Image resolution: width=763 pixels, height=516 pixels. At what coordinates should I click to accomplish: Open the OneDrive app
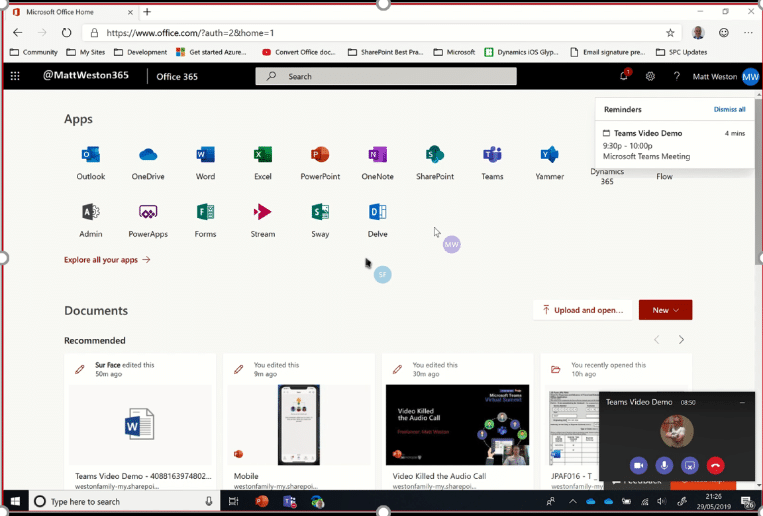(x=148, y=163)
